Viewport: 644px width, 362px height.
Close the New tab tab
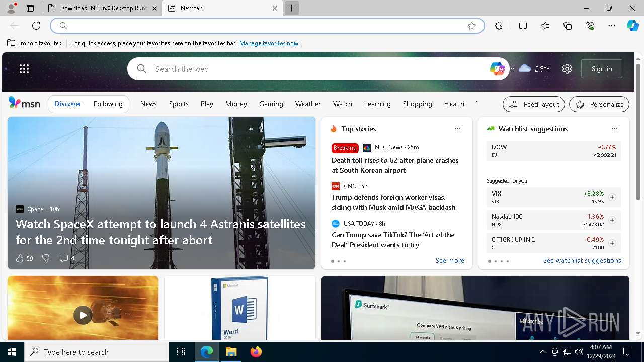tap(275, 8)
